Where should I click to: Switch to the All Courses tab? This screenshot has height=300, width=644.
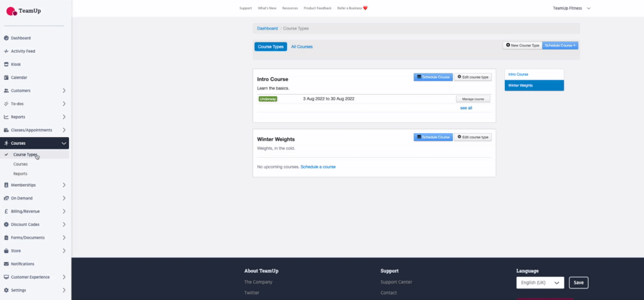tap(301, 47)
